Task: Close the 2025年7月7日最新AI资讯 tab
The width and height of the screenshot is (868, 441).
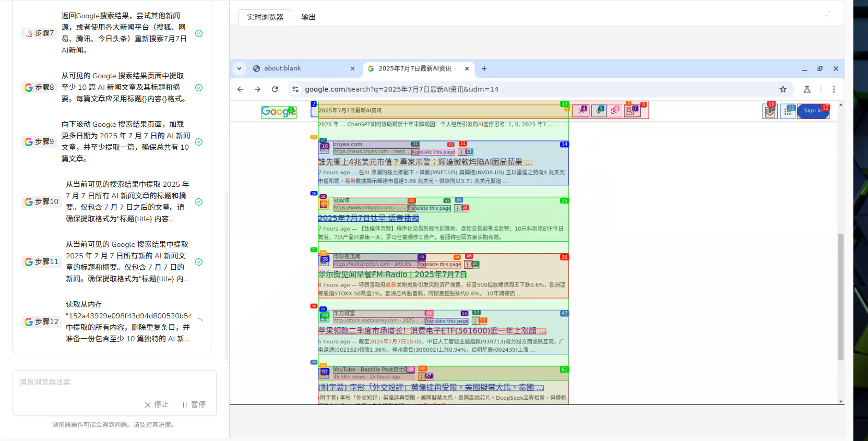Action: click(x=467, y=68)
